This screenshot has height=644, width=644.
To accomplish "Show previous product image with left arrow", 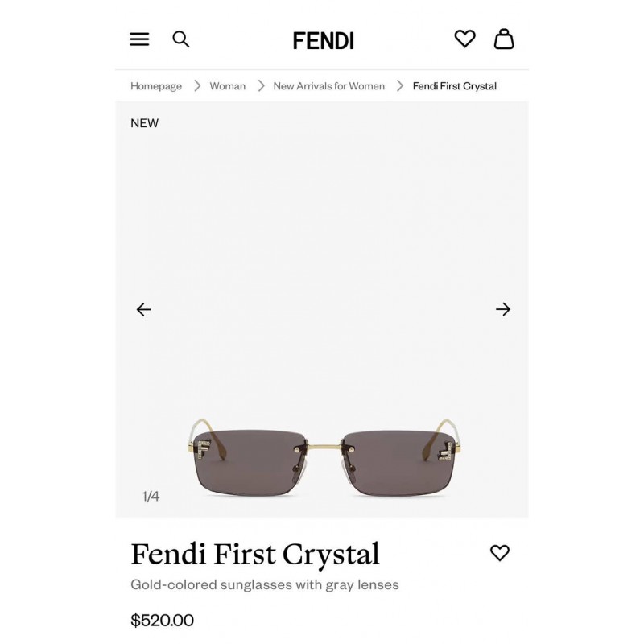I will (144, 309).
